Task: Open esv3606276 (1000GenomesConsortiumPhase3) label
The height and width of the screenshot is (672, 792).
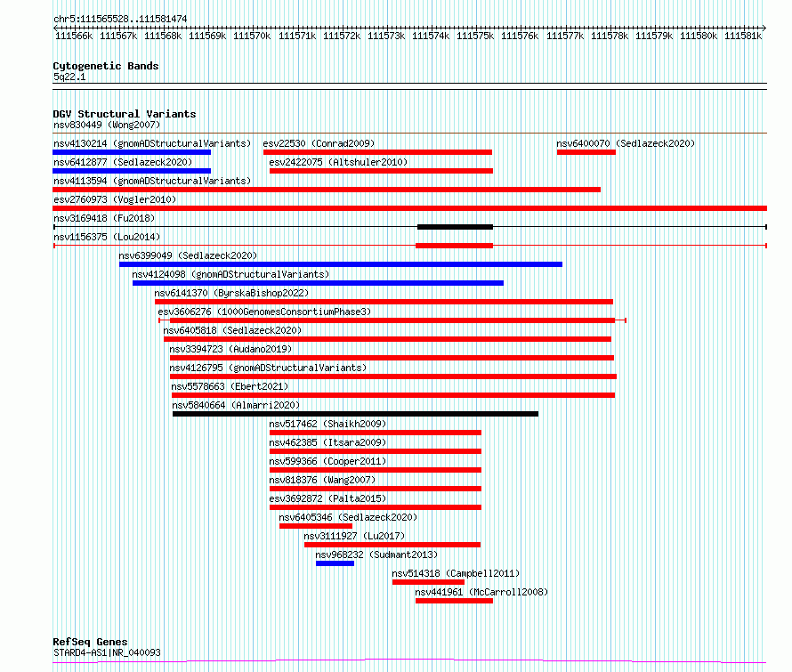Action: [264, 312]
